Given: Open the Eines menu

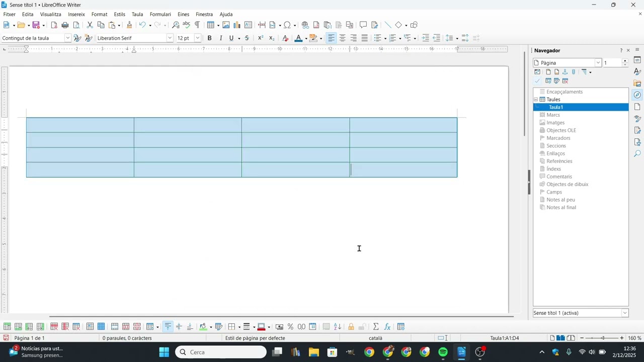Looking at the screenshot, I should tap(183, 15).
